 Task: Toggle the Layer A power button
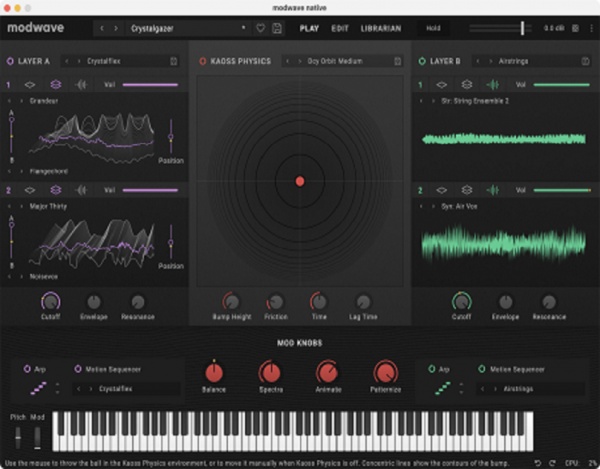pos(11,61)
